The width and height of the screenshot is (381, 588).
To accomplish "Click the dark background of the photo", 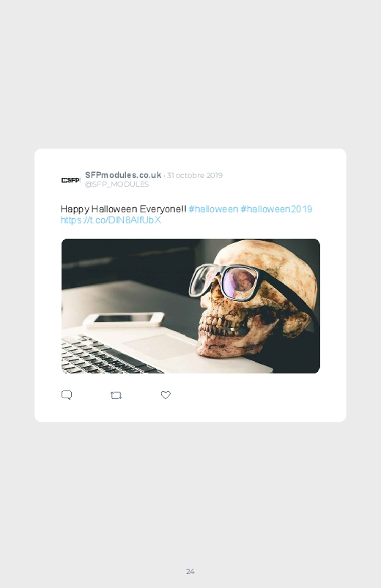I will 127,258.
